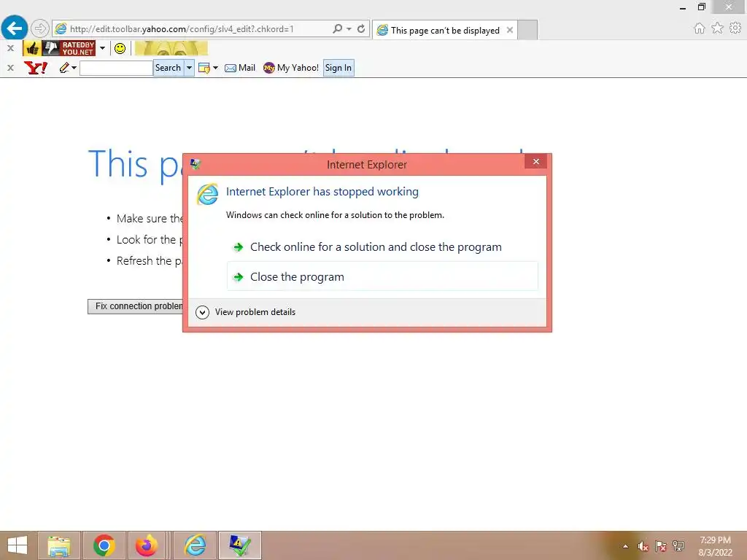747x560 pixels.
Task: Minimize the Internet Explorer window
Action: point(683,7)
